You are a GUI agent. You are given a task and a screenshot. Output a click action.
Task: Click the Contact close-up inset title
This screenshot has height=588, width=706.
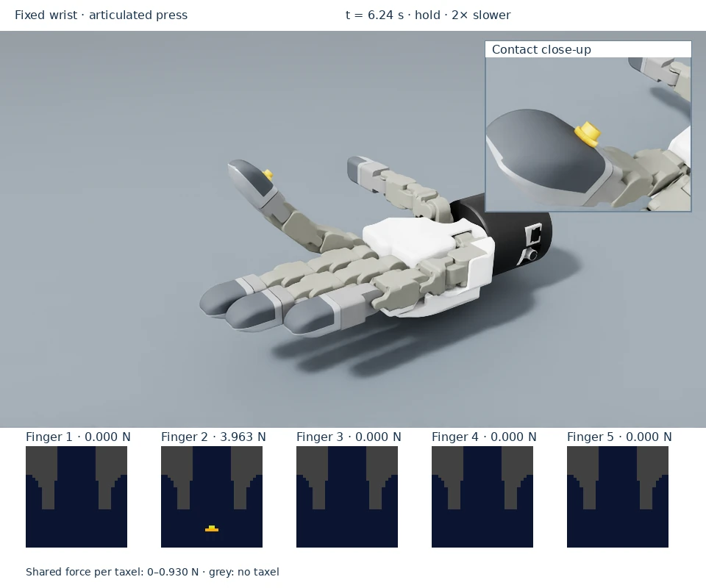coord(541,49)
